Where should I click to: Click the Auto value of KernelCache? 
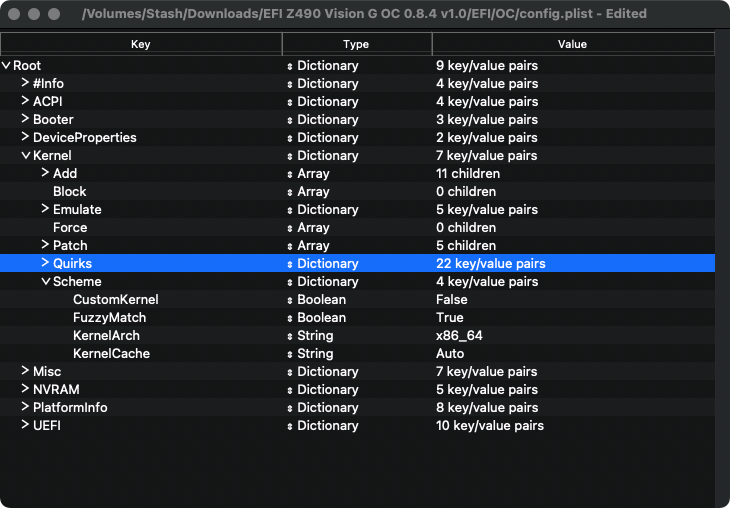(x=450, y=353)
